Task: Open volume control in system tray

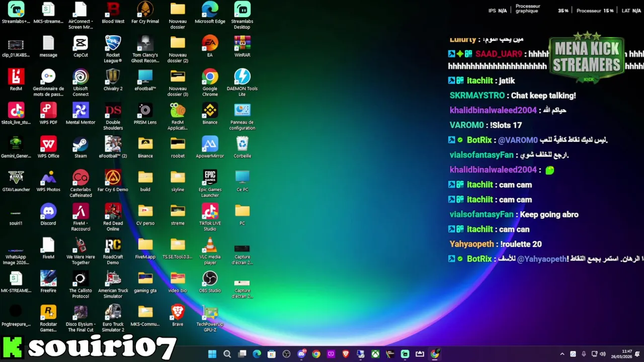Action: point(603,354)
